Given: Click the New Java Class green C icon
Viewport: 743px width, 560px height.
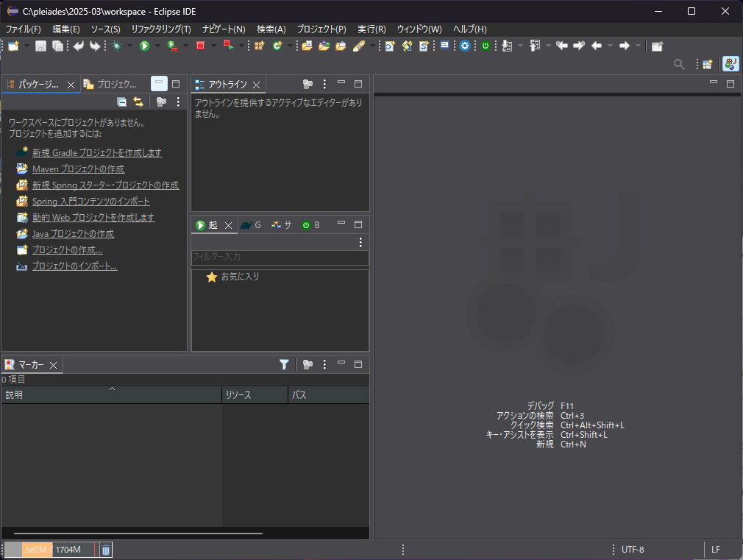Looking at the screenshot, I should (277, 46).
